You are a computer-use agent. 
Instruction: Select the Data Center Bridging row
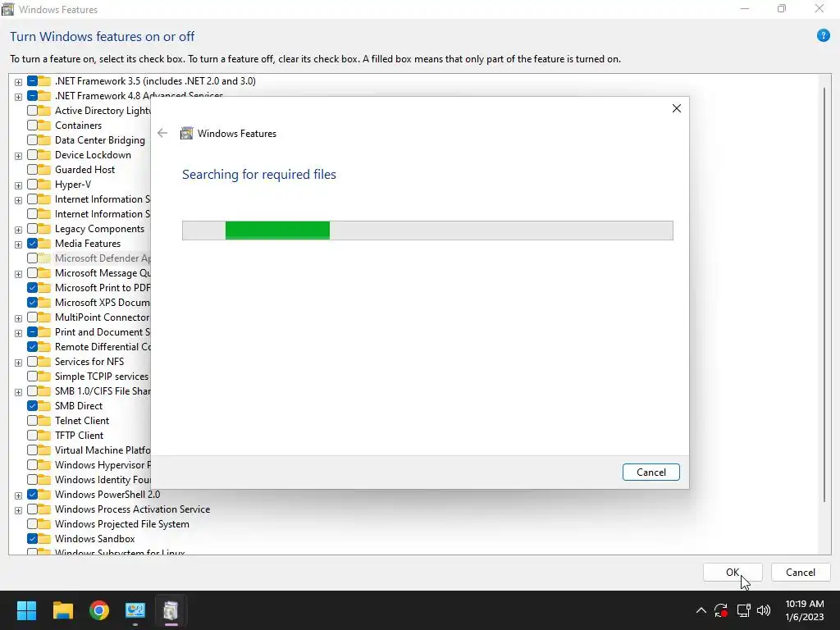tap(100, 140)
